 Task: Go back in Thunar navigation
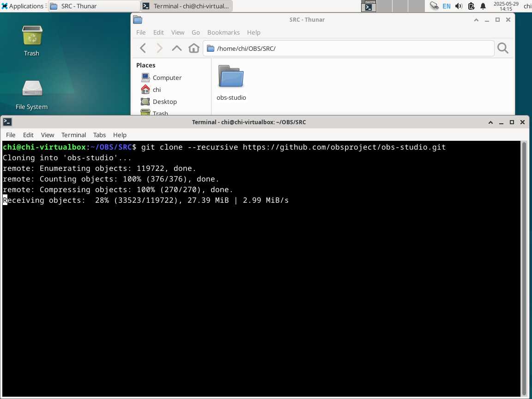(143, 48)
